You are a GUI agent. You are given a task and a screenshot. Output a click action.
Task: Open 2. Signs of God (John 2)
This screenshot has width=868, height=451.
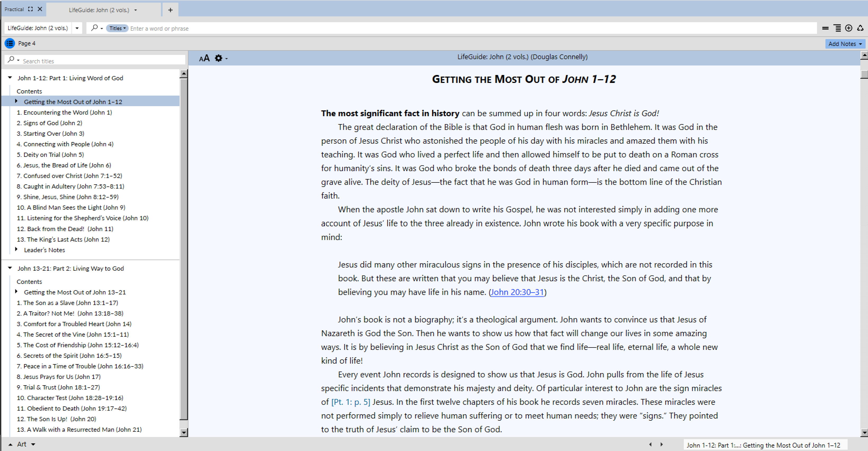click(49, 123)
